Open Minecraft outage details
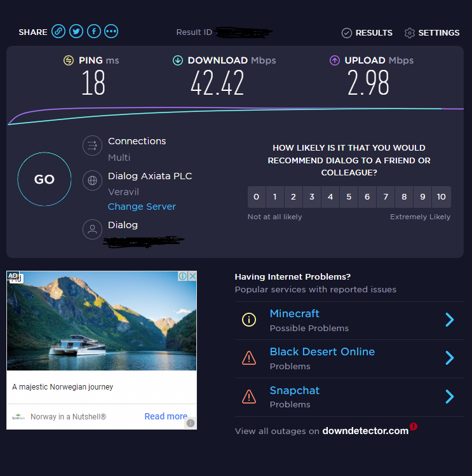The width and height of the screenshot is (472, 476). click(294, 313)
